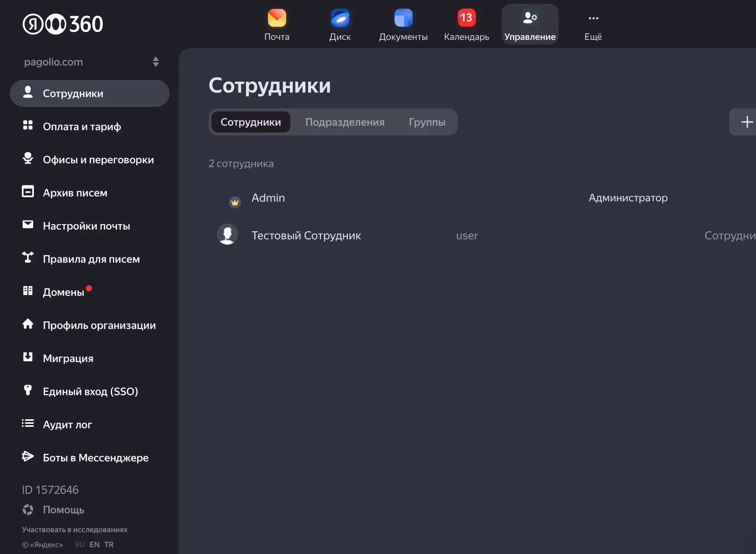Switch interface language to EN
The width and height of the screenshot is (756, 554).
pos(94,545)
